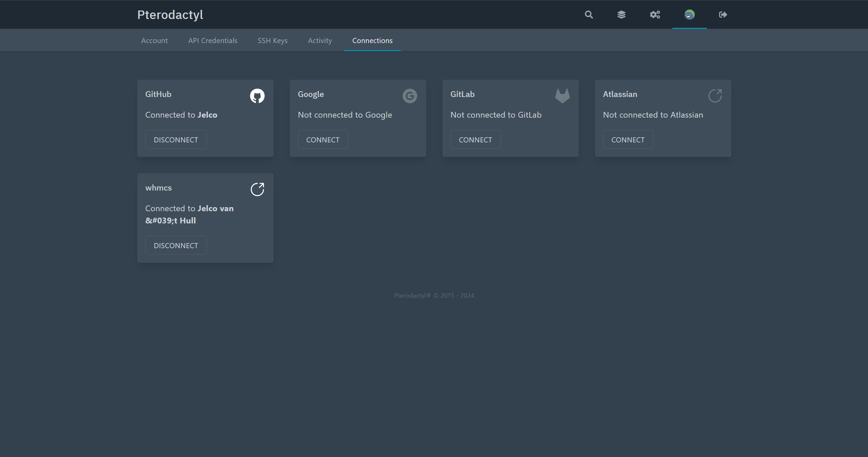The height and width of the screenshot is (457, 868).
Task: Click the servers layers icon
Action: [x=621, y=15]
